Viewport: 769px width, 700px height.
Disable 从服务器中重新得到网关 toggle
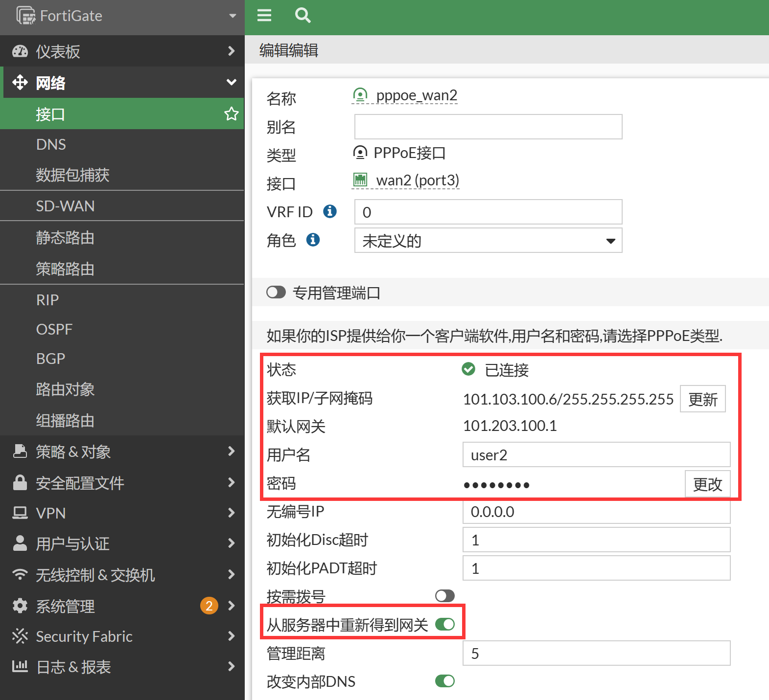(x=444, y=624)
